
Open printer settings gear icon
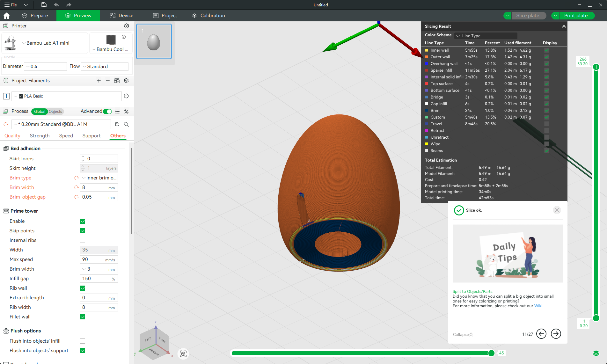click(x=127, y=26)
